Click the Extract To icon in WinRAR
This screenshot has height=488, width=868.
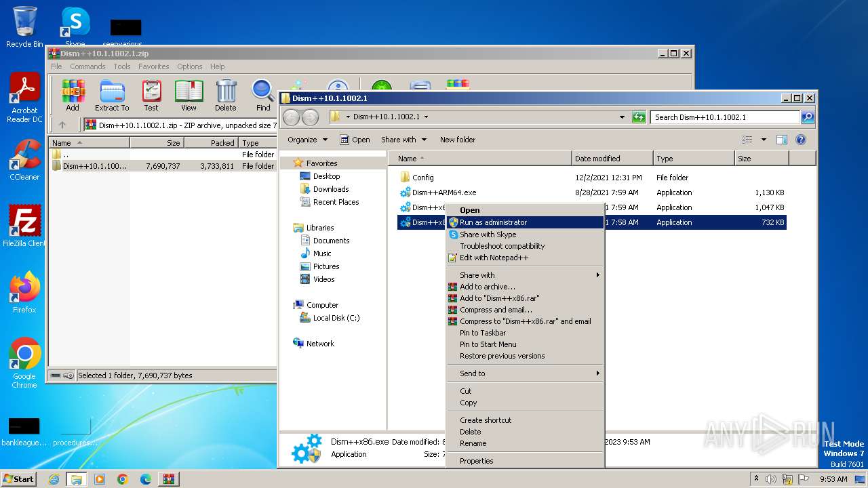tap(112, 95)
